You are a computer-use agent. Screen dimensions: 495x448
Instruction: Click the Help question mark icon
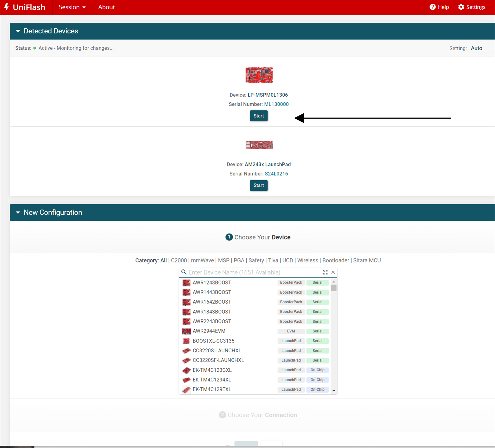click(433, 7)
